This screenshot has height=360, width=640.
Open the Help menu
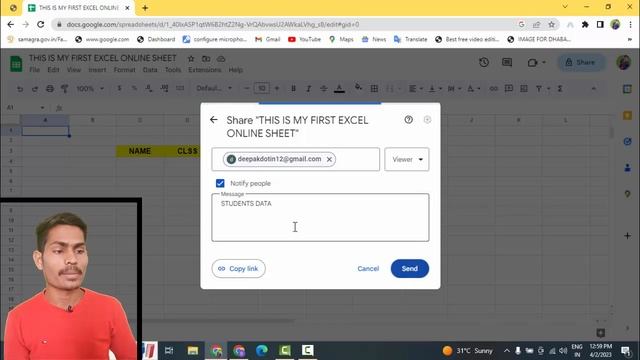click(236, 70)
